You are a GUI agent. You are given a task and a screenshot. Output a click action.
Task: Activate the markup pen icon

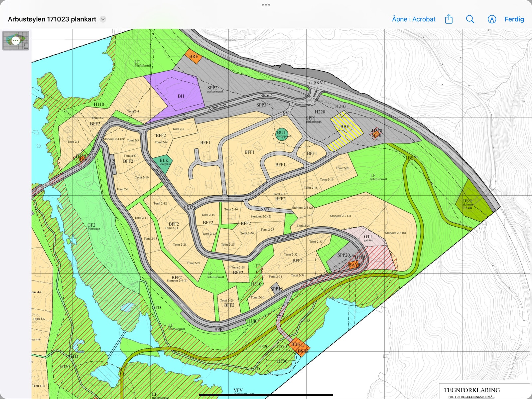point(492,19)
